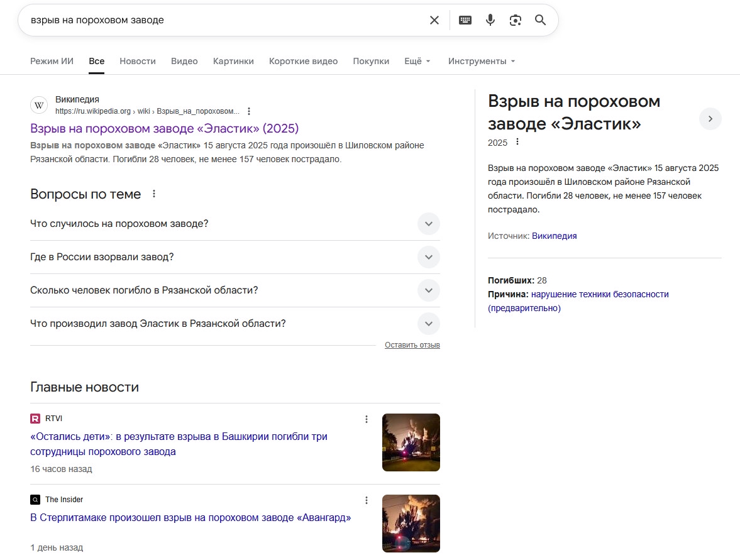Image resolution: width=740 pixels, height=560 pixels.
Task: Expand 'Где в России взорвали завод?' question
Action: pos(428,257)
